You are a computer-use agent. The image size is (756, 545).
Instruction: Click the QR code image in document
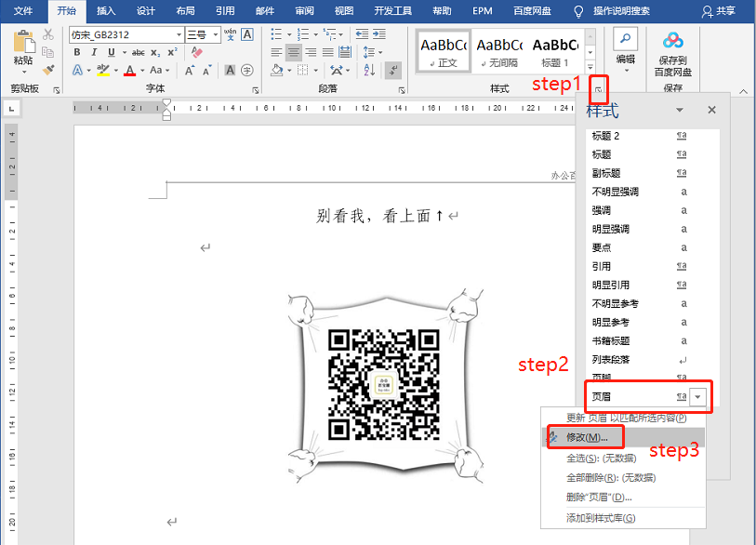[384, 385]
